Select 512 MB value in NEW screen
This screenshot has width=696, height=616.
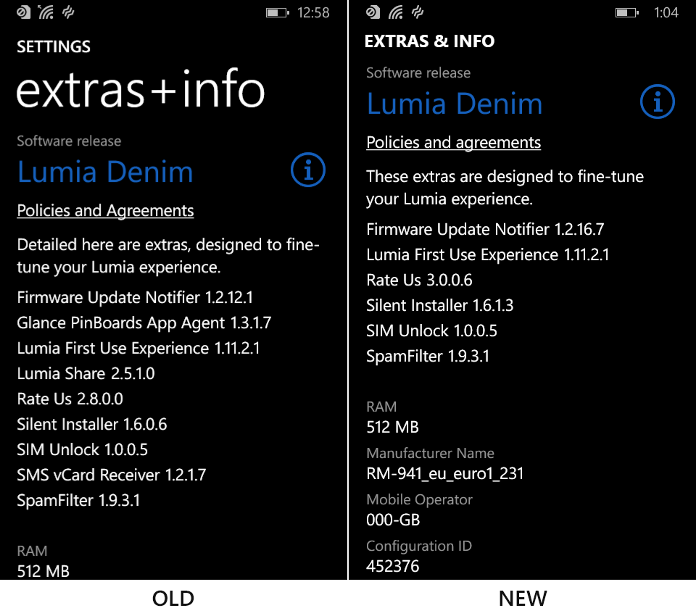click(x=392, y=427)
